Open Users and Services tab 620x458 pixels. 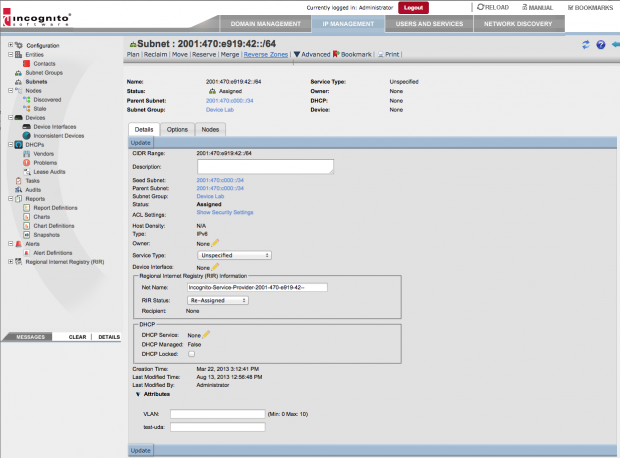point(429,24)
